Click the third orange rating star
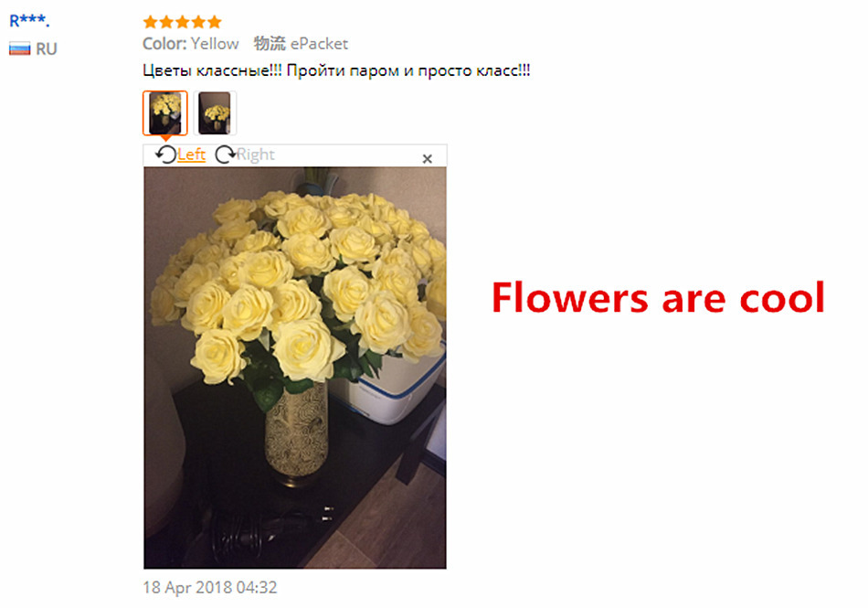Viewport: 868px width, 608px height. click(x=182, y=22)
